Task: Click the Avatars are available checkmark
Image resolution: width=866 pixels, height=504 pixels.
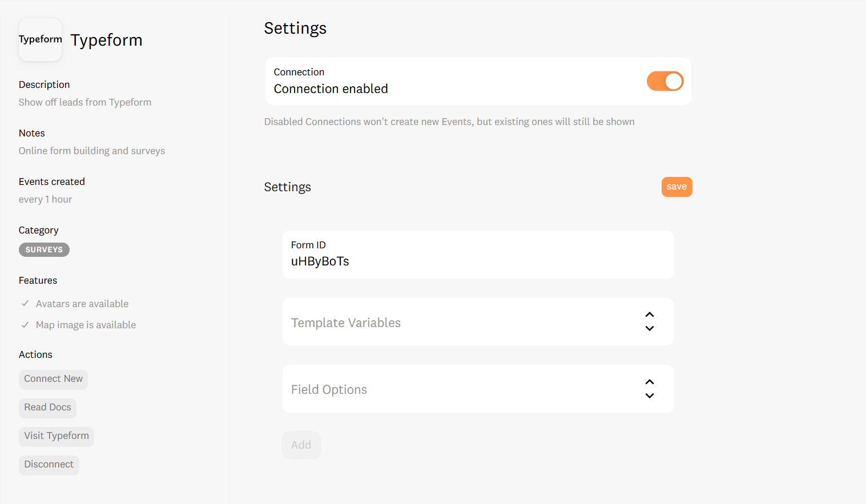Action: (x=25, y=304)
